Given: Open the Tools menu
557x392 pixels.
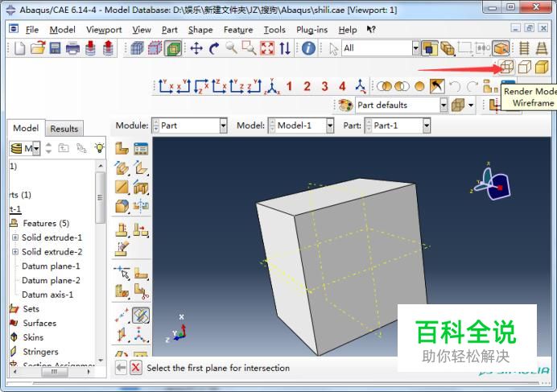Looking at the screenshot, I should (x=274, y=30).
